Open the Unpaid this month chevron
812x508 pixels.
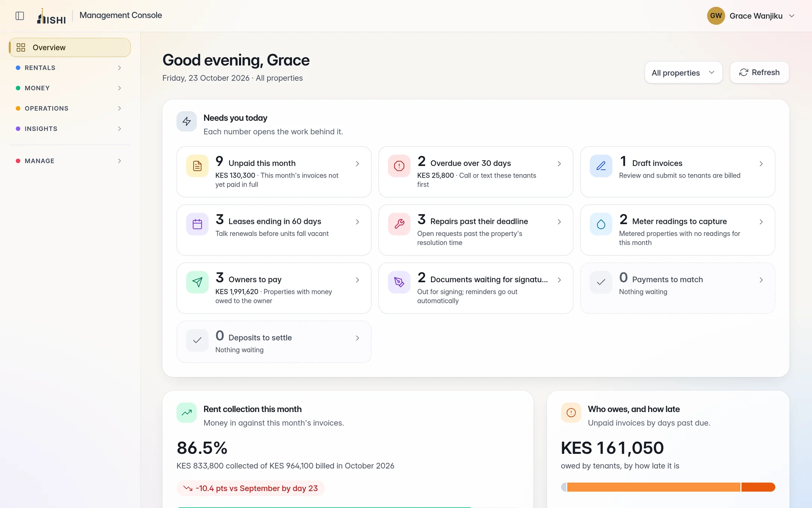[358, 164]
